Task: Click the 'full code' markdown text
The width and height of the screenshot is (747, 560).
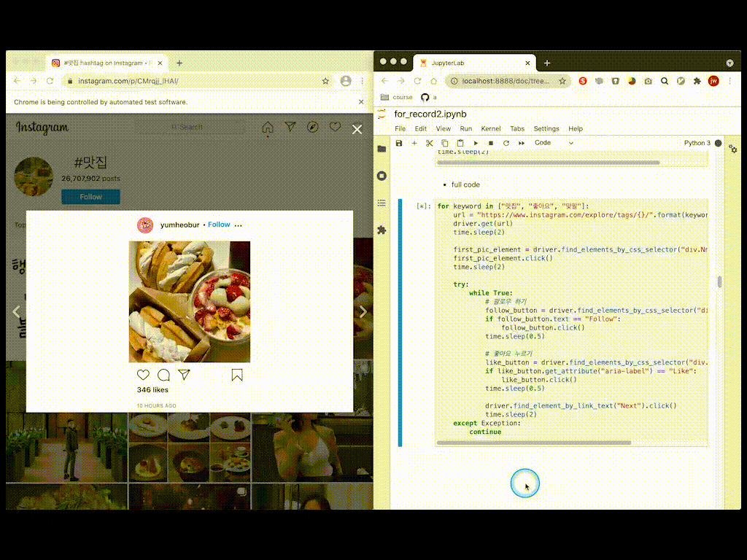Action: point(465,184)
